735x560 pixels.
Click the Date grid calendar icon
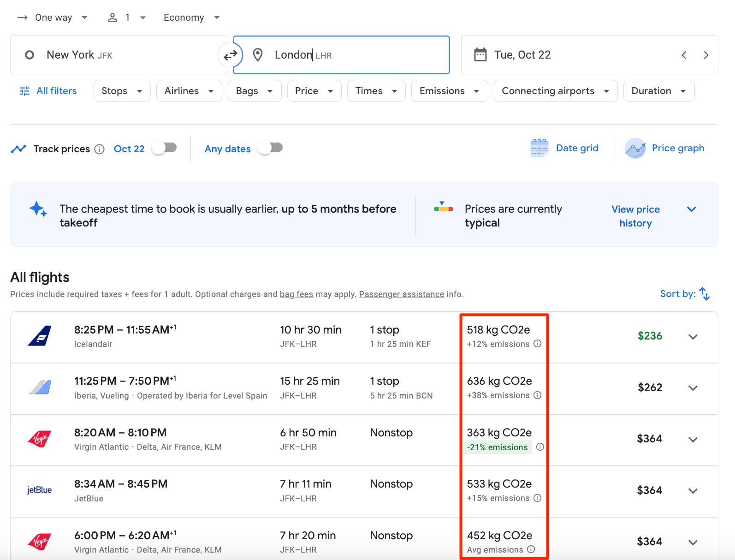pos(539,148)
